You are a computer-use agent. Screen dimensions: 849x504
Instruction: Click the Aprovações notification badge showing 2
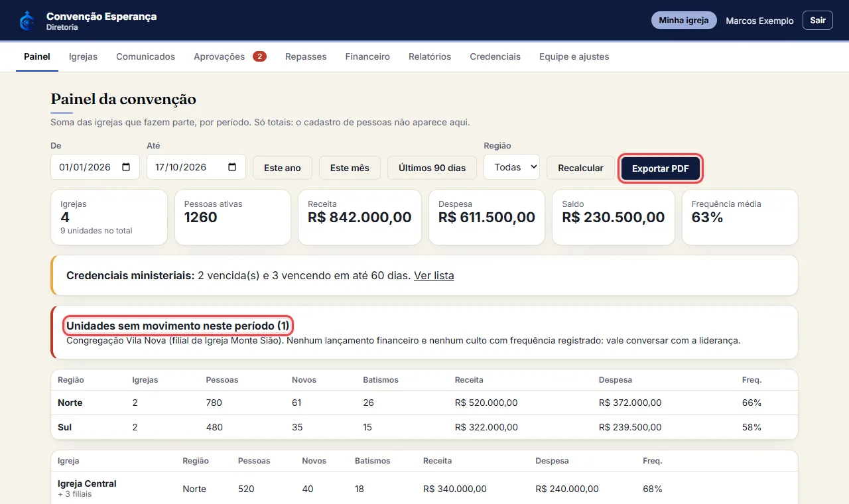tap(259, 56)
